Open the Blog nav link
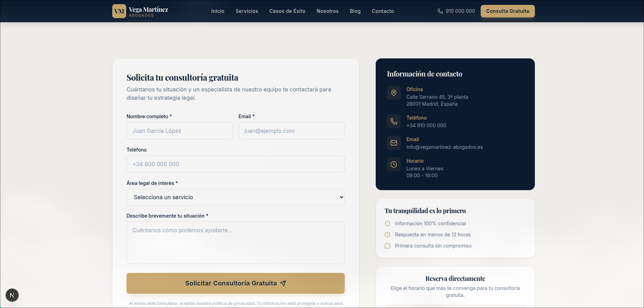The width and height of the screenshot is (644, 308). tap(355, 11)
